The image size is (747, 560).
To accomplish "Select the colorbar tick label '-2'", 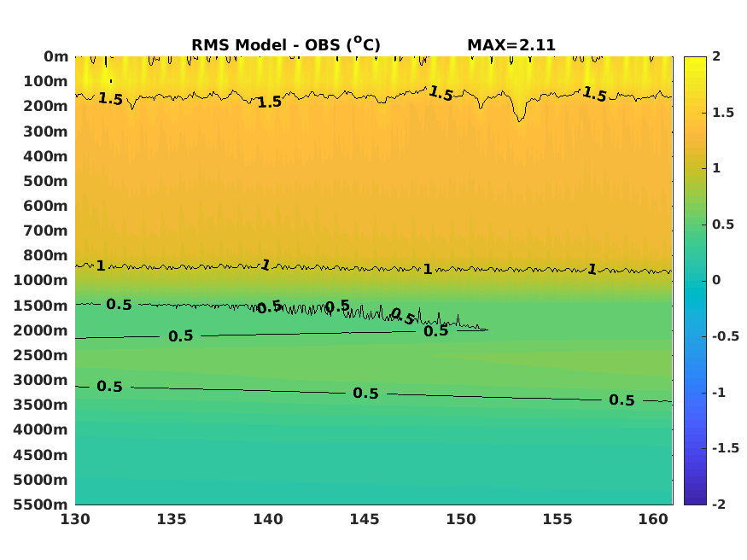I will pyautogui.click(x=719, y=505).
